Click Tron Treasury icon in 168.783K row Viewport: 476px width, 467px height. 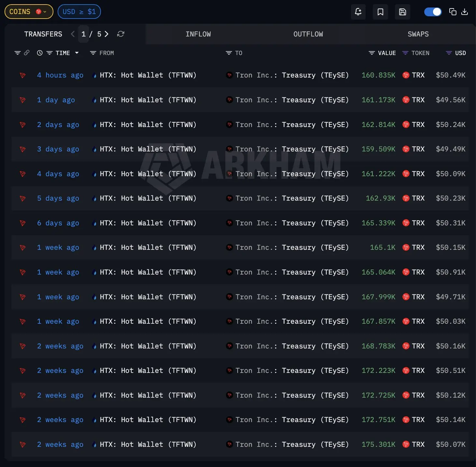pos(230,346)
